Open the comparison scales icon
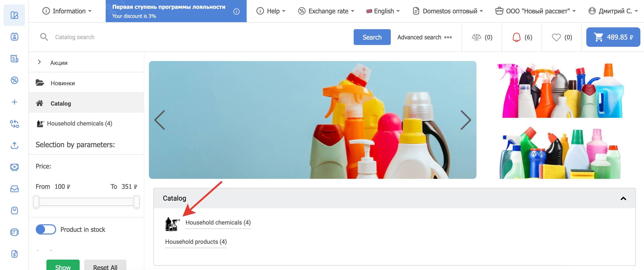Viewport: 644px width, 270px height. (476, 37)
